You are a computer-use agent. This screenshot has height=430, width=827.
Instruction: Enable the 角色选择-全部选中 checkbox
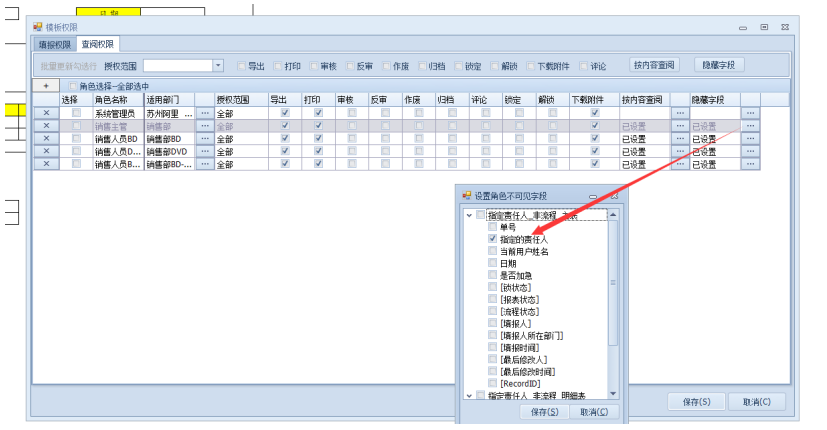click(x=72, y=87)
